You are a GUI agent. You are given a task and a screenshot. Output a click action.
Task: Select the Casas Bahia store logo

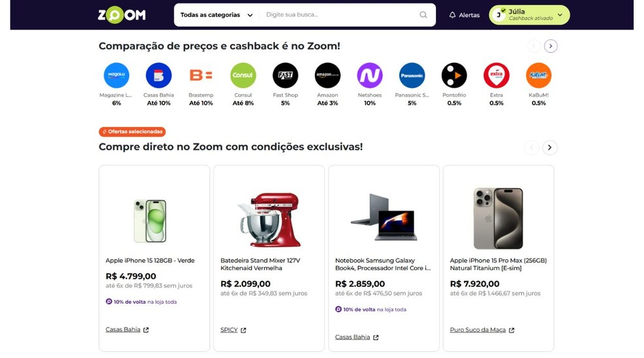coord(158,76)
